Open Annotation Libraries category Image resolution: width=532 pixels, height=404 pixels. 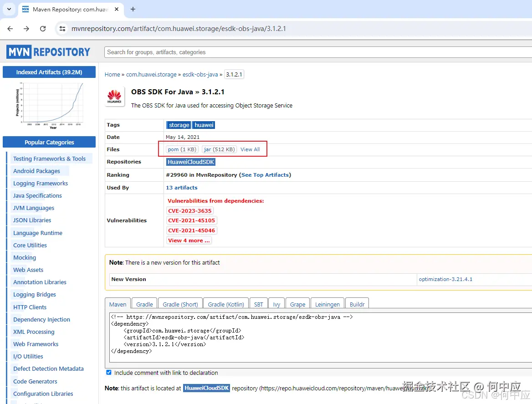(40, 282)
